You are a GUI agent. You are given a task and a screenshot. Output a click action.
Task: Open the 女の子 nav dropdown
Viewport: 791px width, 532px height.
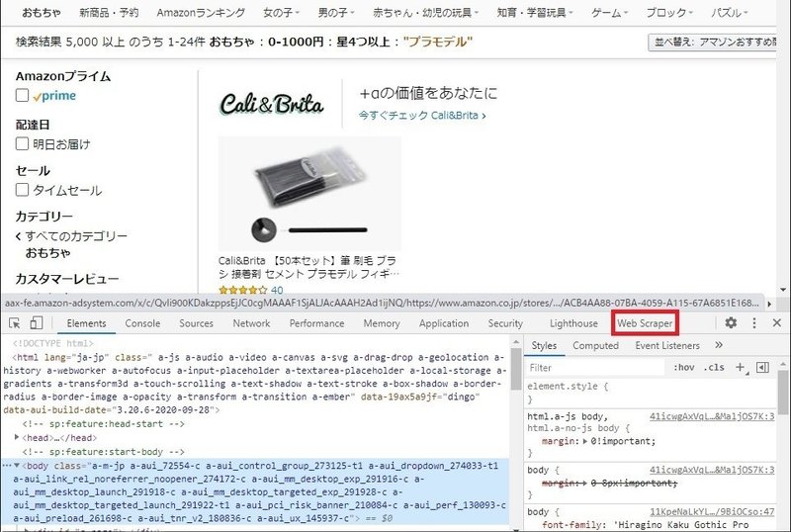[281, 12]
